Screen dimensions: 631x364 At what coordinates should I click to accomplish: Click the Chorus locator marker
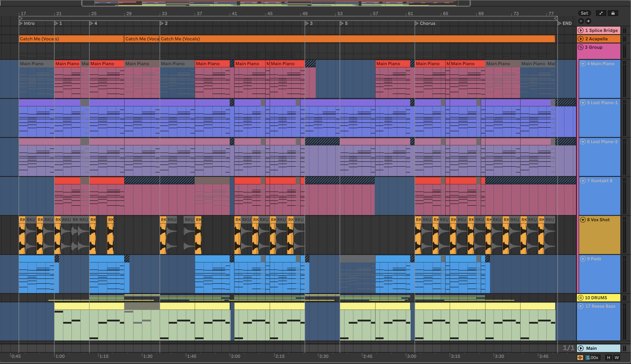[417, 23]
